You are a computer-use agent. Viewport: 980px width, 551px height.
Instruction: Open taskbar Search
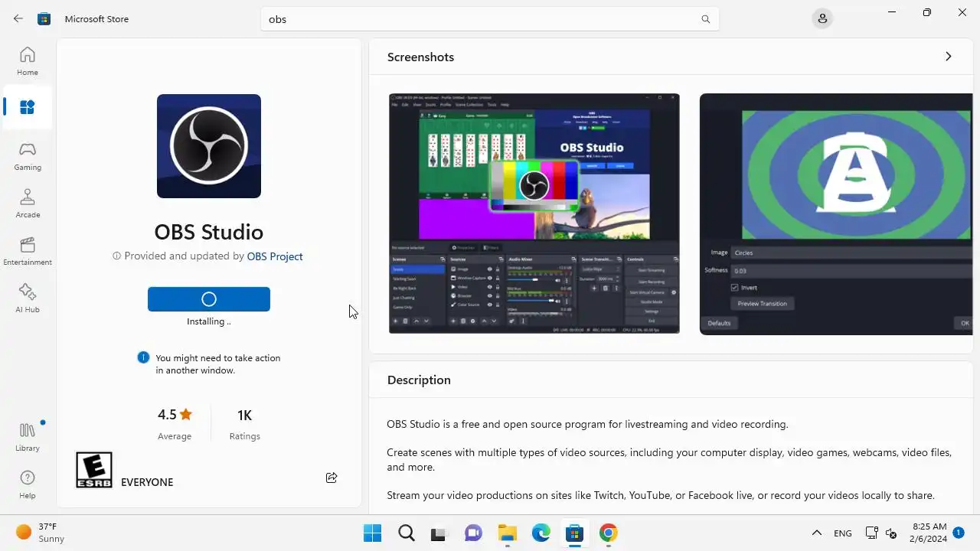point(406,533)
